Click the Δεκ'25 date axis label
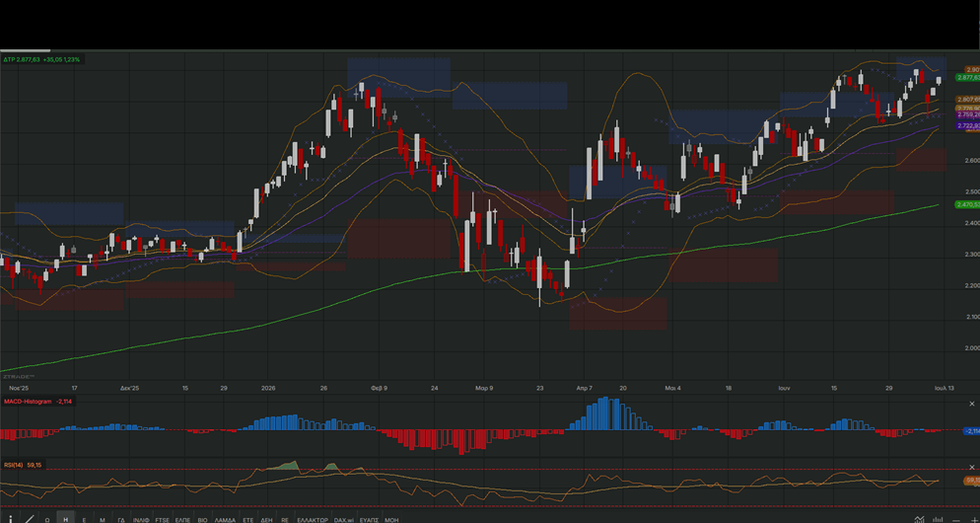Viewport: 980px width, 523px height. (129, 388)
